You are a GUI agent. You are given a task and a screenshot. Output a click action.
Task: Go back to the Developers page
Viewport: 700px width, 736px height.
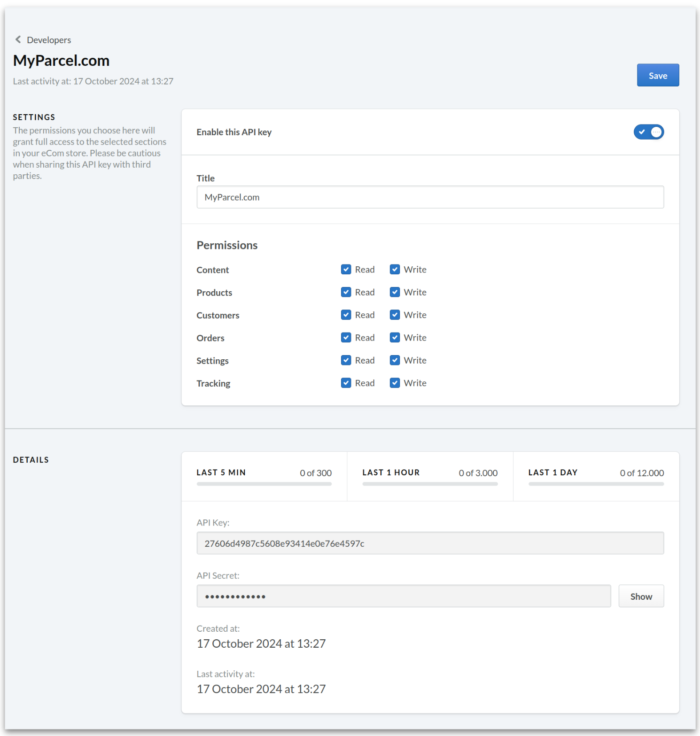tap(48, 40)
